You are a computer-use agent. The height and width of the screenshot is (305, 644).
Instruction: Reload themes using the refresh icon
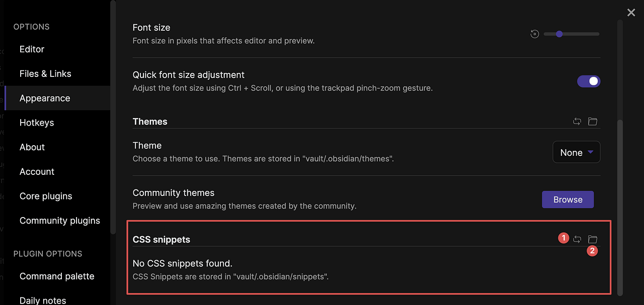[x=577, y=121]
